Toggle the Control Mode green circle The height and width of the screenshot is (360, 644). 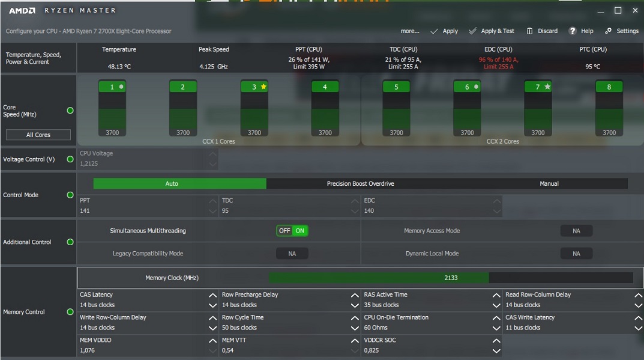70,195
